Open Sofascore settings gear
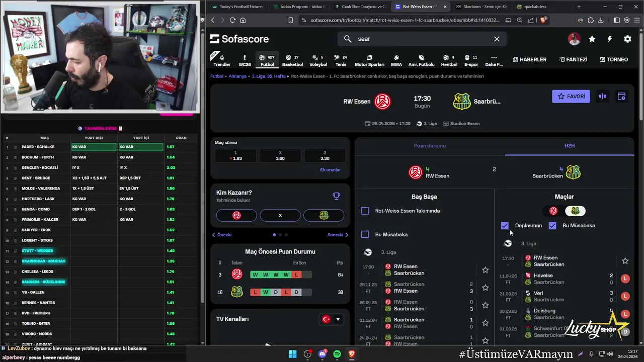The height and width of the screenshot is (362, 644). pos(627,39)
